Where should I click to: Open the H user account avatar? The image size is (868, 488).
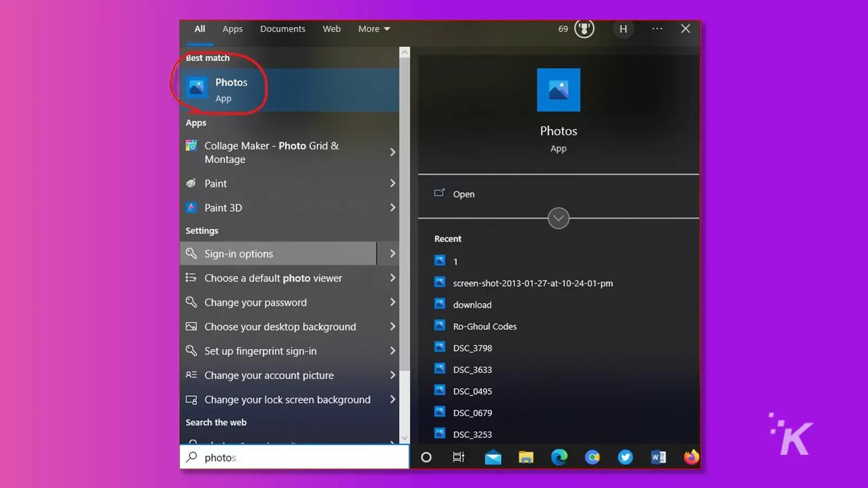point(623,29)
